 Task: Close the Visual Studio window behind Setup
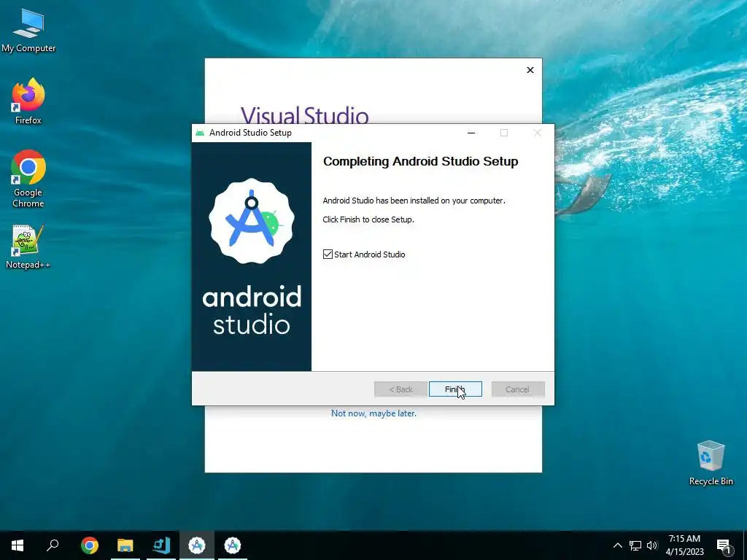coord(530,70)
